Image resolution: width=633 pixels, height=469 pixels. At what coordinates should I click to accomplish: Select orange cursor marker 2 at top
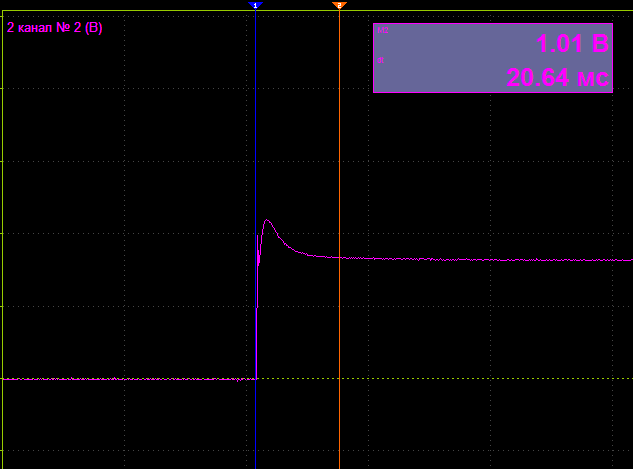pos(339,5)
